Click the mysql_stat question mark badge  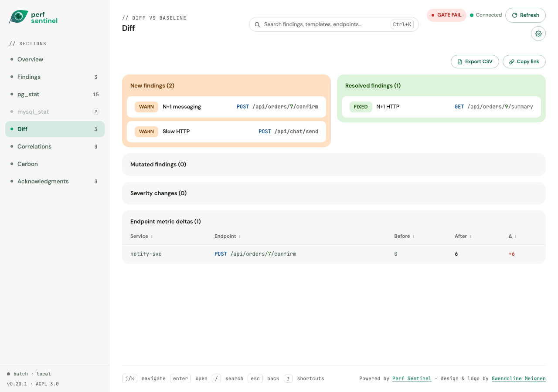click(96, 112)
